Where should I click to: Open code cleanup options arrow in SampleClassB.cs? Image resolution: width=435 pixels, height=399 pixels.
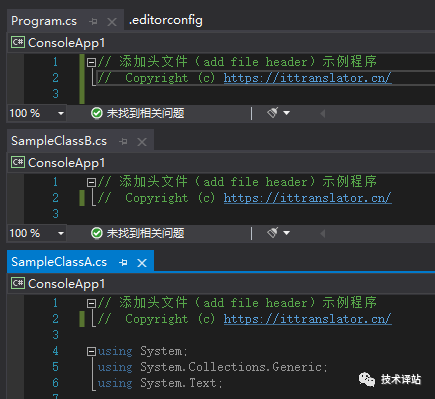287,233
